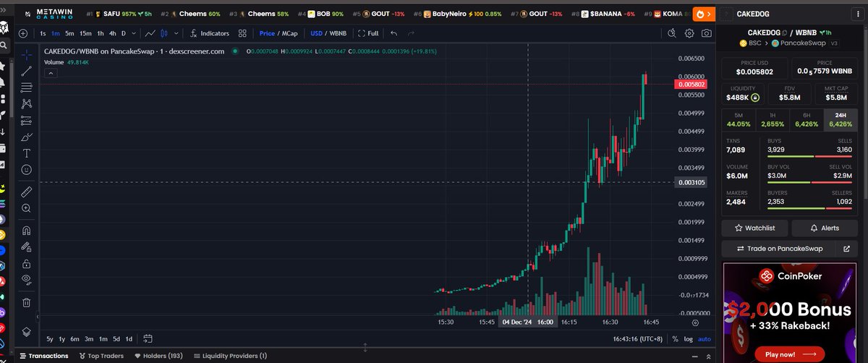Open chart settings gear icon
The image size is (868, 363).
tap(689, 33)
